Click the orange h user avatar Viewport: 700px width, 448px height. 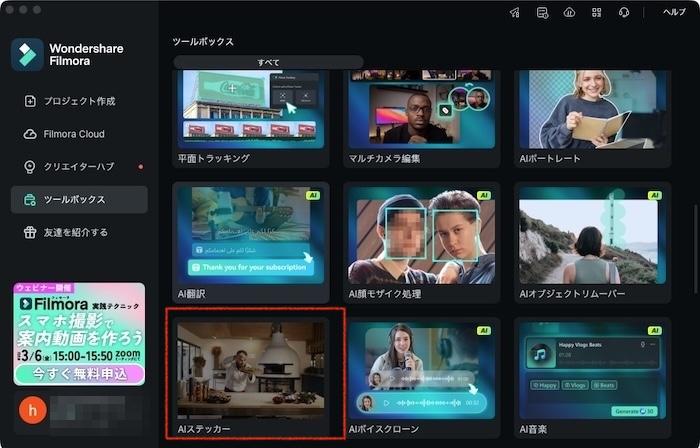[x=33, y=410]
